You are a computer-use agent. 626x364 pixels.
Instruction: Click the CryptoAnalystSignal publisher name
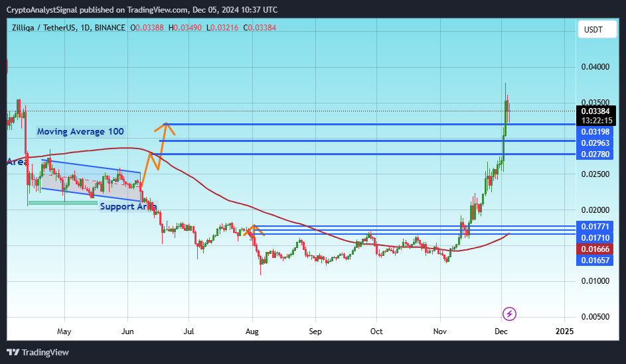pos(42,9)
